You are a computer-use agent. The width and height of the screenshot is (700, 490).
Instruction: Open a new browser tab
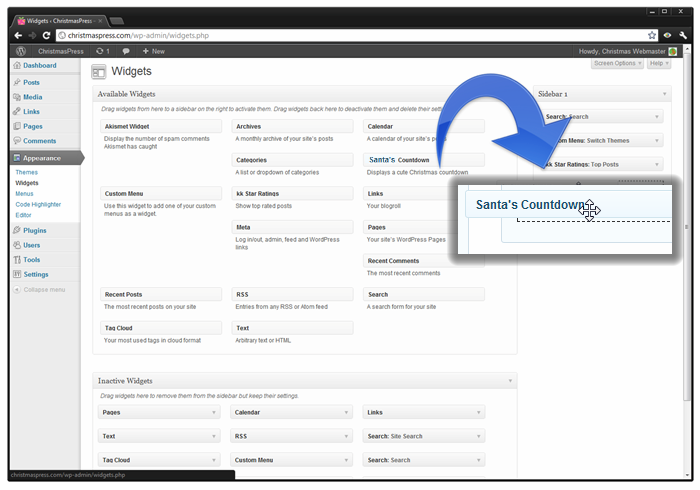tap(117, 21)
